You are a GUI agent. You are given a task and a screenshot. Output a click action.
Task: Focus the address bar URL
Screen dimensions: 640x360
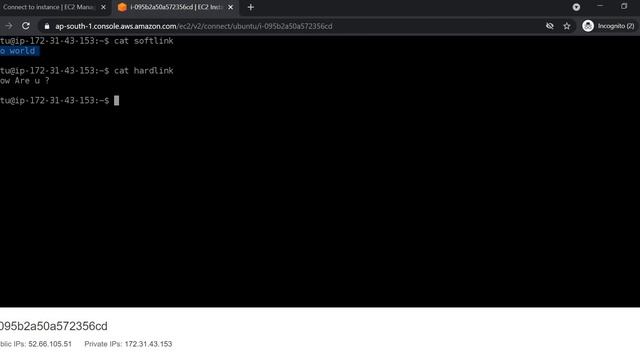[x=193, y=26]
